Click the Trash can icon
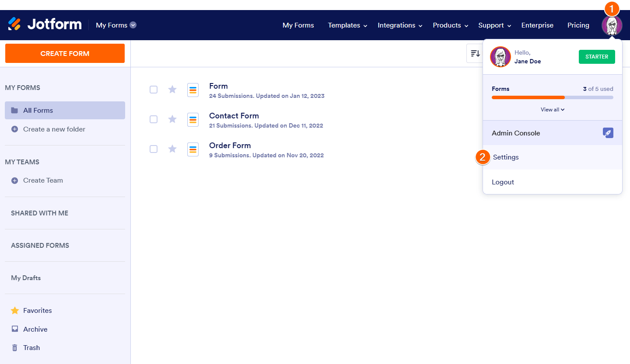Viewport: 630px width, 364px height. click(14, 347)
